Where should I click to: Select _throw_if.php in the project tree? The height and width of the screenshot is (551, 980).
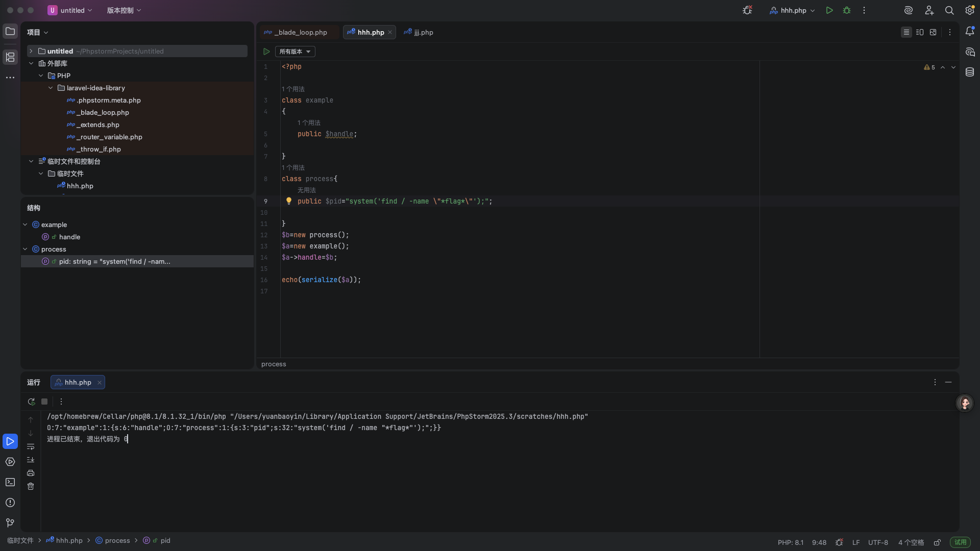pyautogui.click(x=99, y=149)
